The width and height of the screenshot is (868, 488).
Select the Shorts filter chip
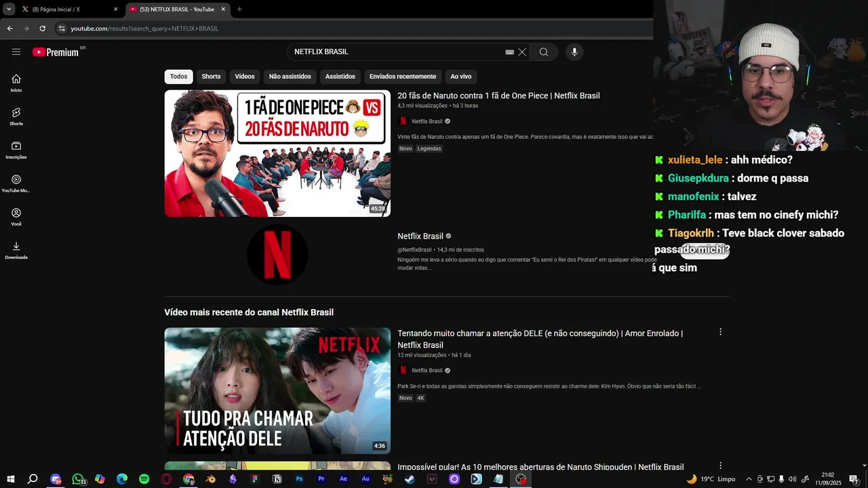tap(211, 77)
